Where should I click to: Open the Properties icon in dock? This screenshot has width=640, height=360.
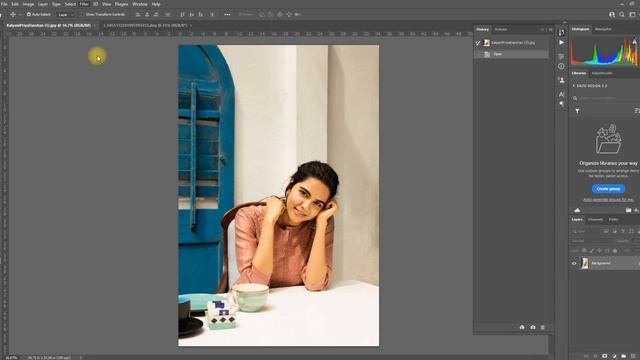[x=562, y=56]
